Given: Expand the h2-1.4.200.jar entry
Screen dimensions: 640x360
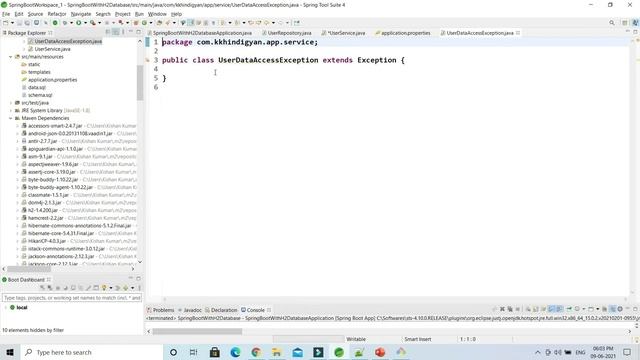Looking at the screenshot, I should 18,210.
